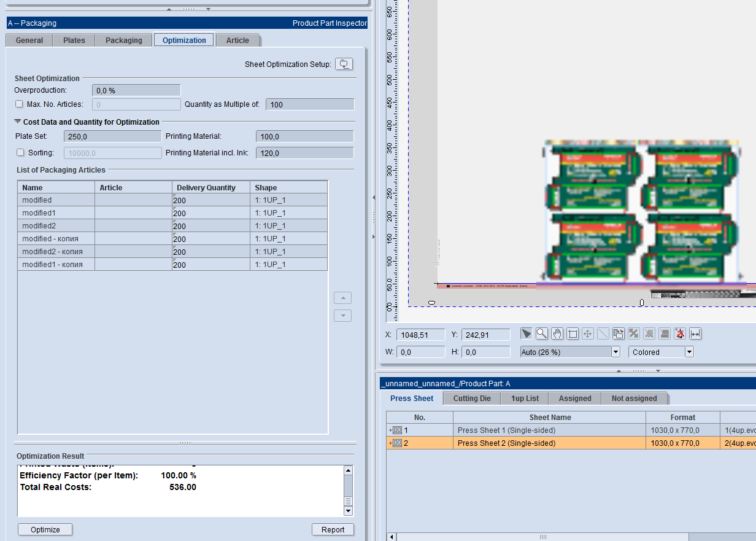Click the Quantity as Multiple of field
Viewport: 756px width, 541px height.
(310, 104)
